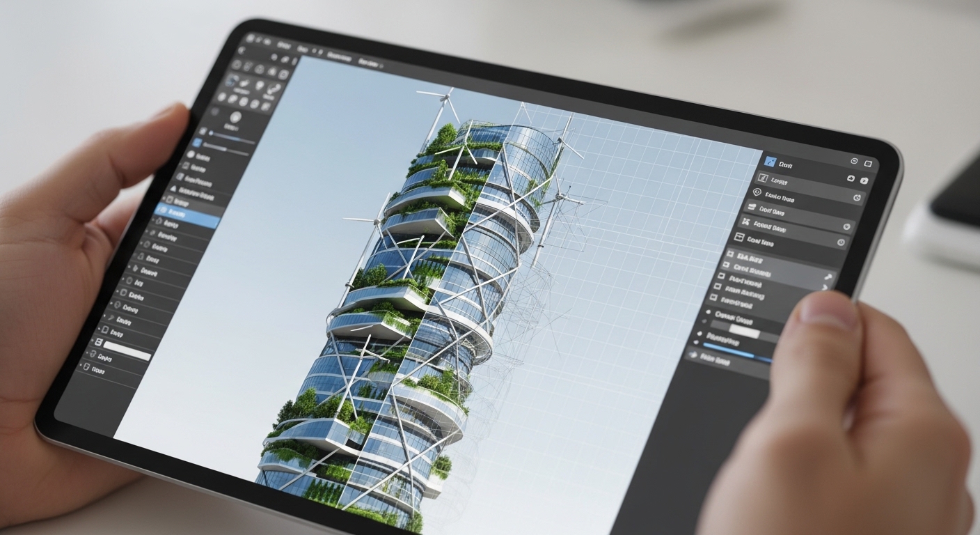Adjust the blue slider at right panel bottom
This screenshot has width=980, height=535.
[x=739, y=354]
